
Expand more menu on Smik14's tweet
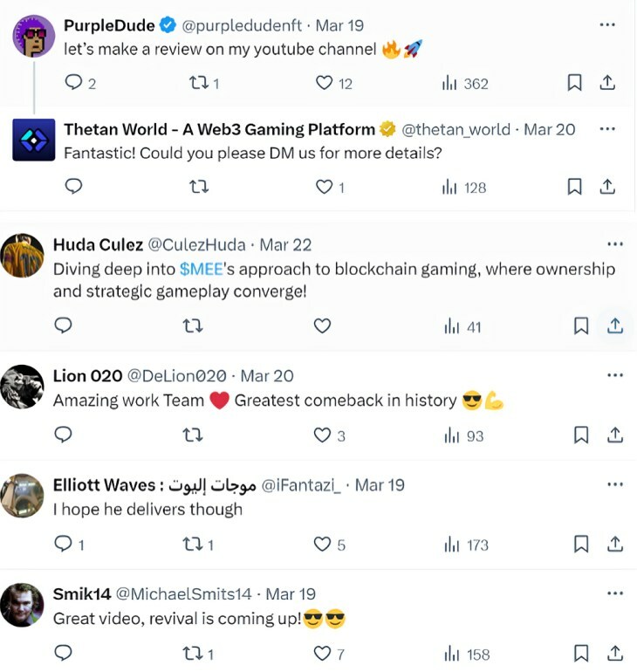pos(614,593)
